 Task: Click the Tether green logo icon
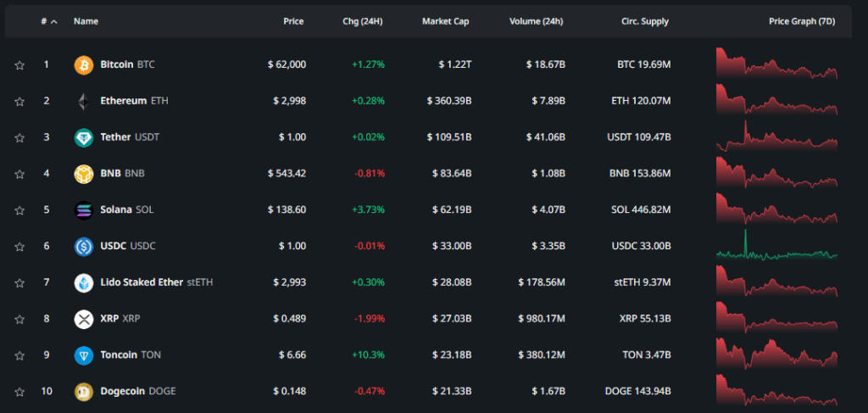83,137
